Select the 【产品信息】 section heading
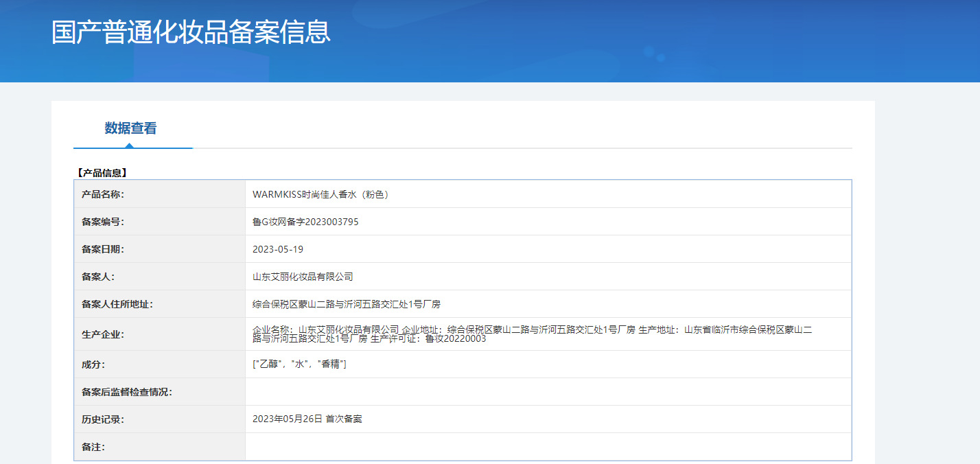980x464 pixels. [x=101, y=173]
